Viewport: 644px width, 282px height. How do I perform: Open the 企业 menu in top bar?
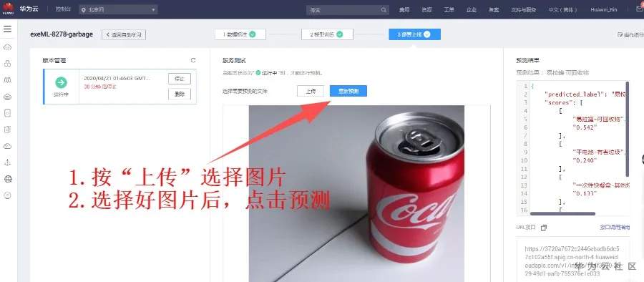pos(472,10)
